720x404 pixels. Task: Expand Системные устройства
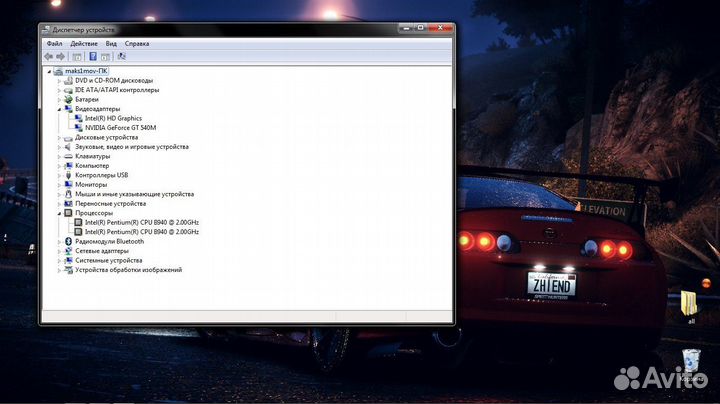(x=59, y=261)
